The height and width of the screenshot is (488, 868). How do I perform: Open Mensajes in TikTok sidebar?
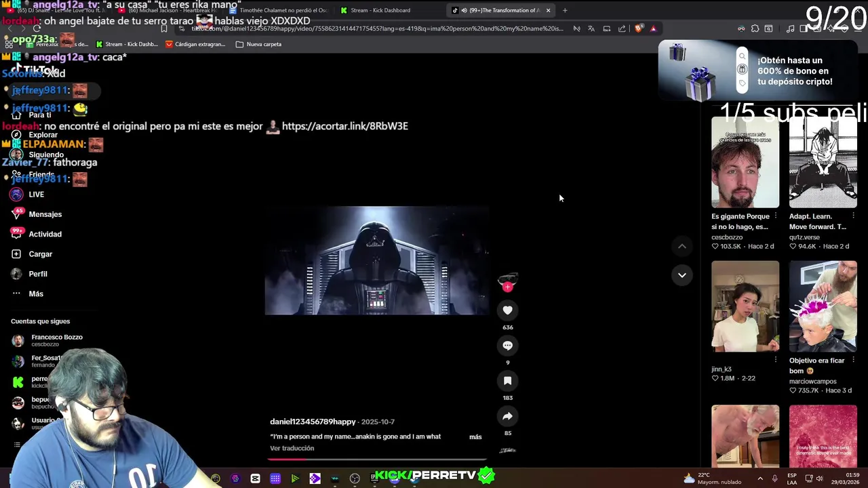36,214
